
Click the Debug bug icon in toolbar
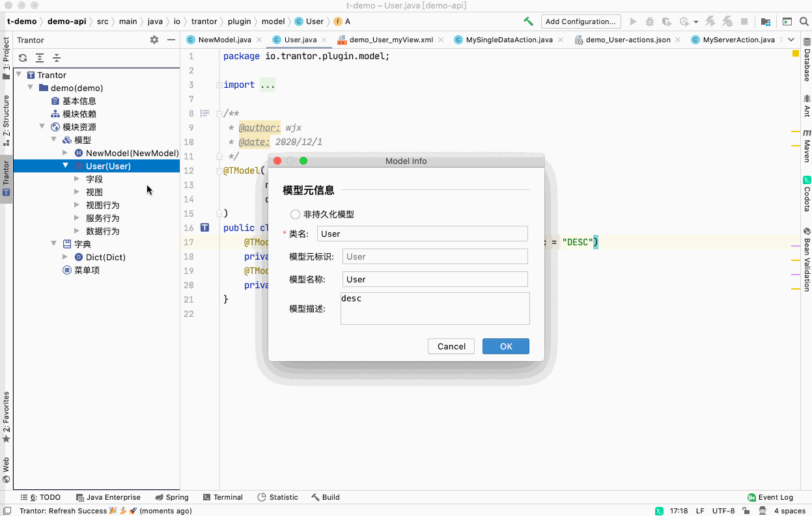click(x=649, y=21)
